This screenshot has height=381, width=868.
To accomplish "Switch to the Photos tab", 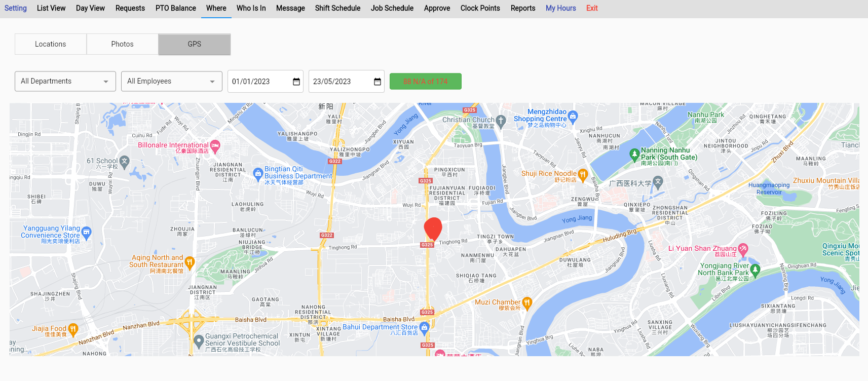I will [x=122, y=44].
